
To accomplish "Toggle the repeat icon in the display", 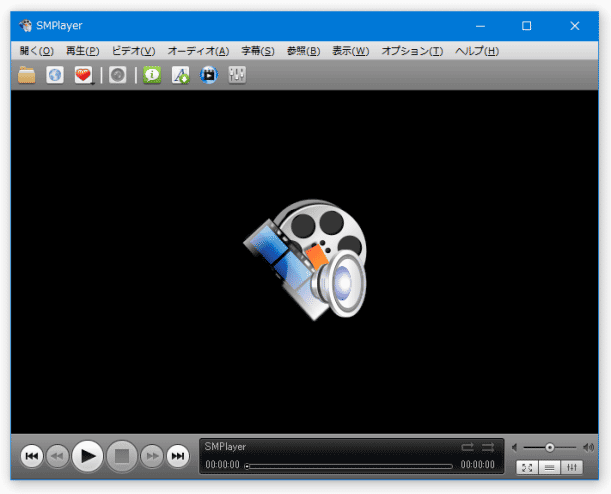I will pyautogui.click(x=468, y=447).
